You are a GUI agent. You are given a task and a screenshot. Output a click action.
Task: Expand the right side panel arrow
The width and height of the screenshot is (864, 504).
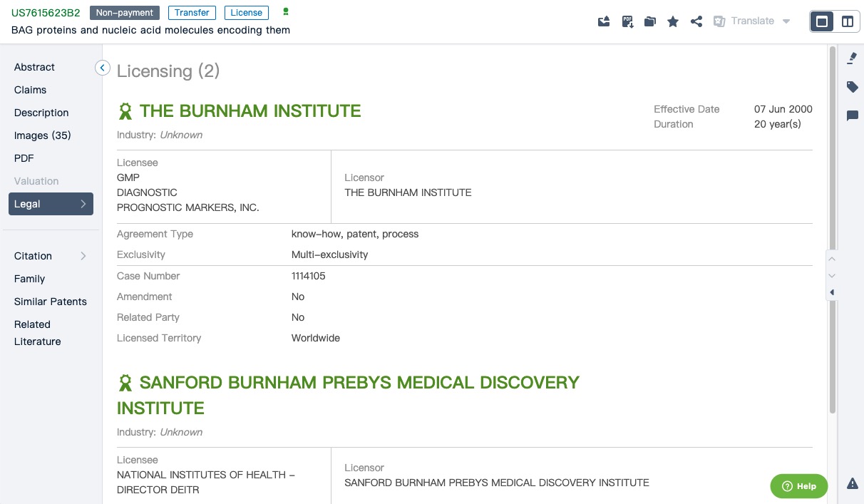[832, 292]
